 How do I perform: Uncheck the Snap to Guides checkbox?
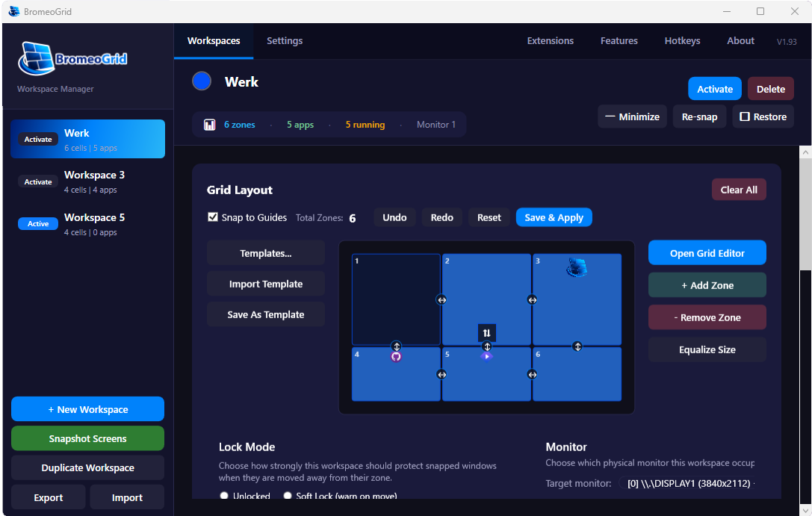[x=212, y=217]
